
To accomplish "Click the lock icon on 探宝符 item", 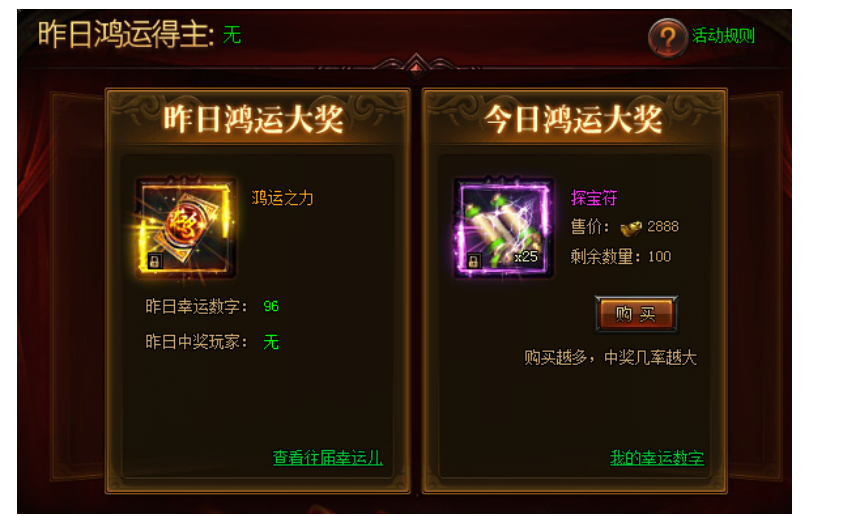I will pos(473,261).
